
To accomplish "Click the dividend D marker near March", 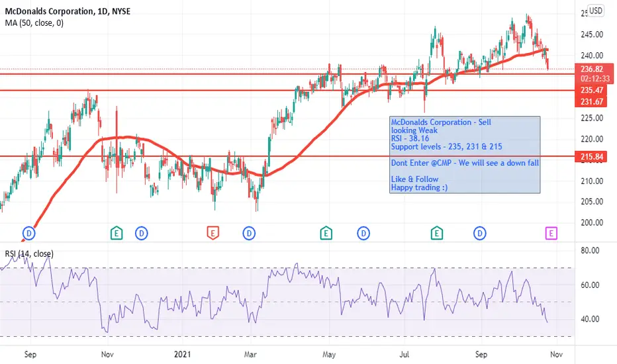I will (249, 234).
